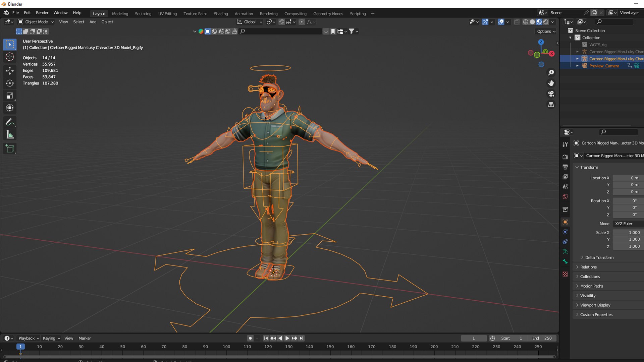The width and height of the screenshot is (644, 362).
Task: Switch orthographic/perspective grid icon
Action: point(551,105)
